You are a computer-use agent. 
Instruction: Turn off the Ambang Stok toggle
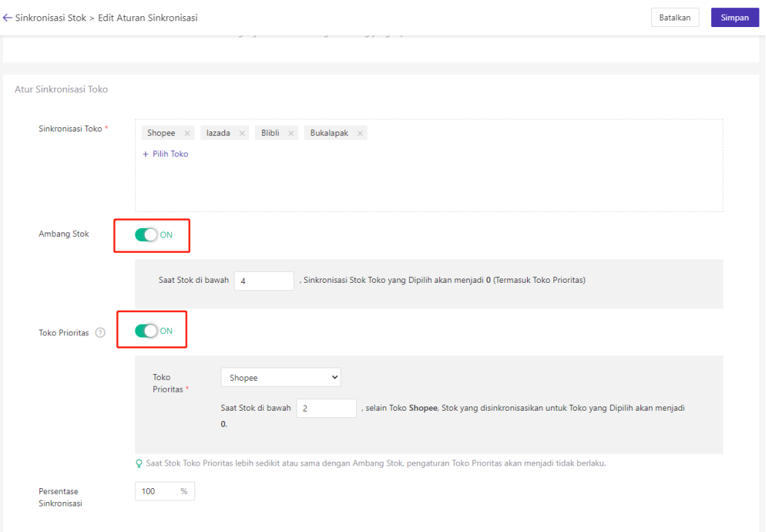point(147,235)
